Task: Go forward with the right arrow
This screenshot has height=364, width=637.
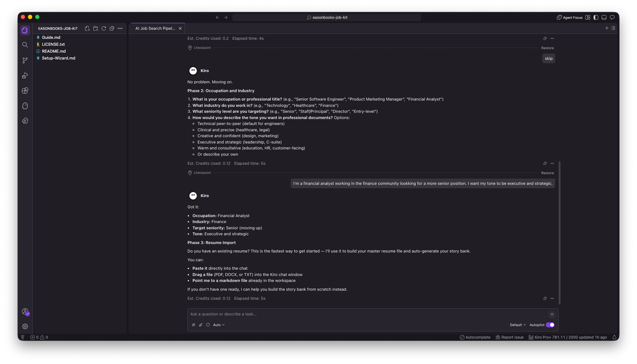Action: pos(226,18)
